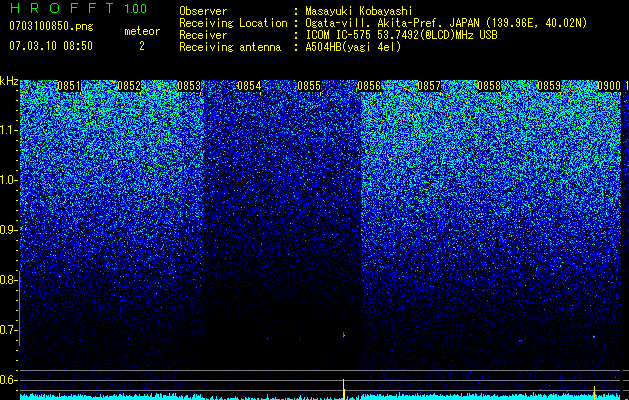This screenshot has height=400, width=629.
Task: Click the 0855 time marker
Action: click(x=309, y=86)
